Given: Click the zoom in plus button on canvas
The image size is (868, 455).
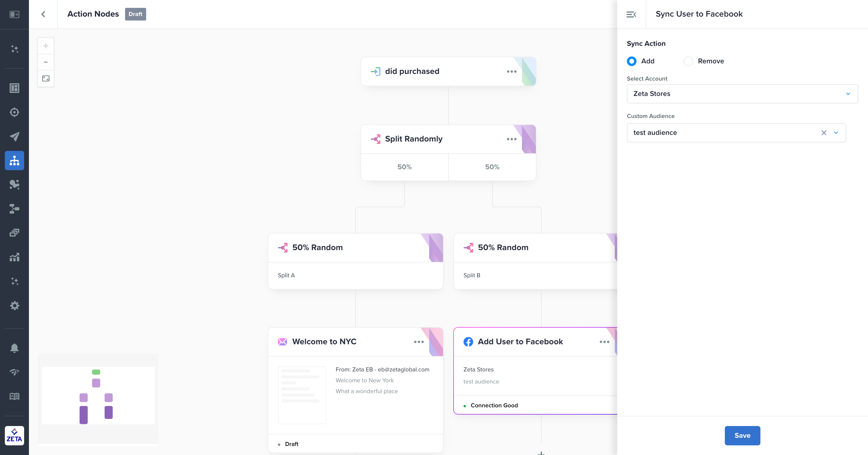Looking at the screenshot, I should 46,46.
